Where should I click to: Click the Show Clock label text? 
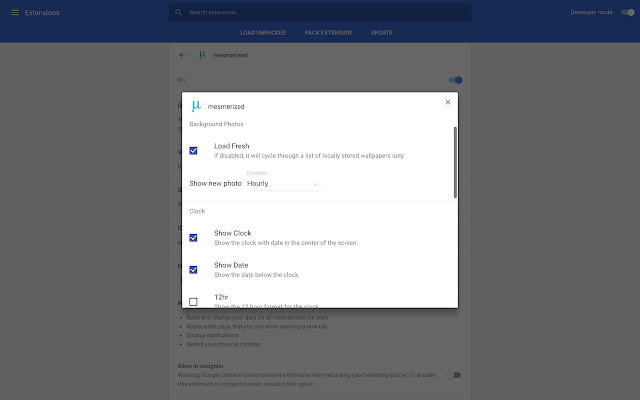coord(233,233)
